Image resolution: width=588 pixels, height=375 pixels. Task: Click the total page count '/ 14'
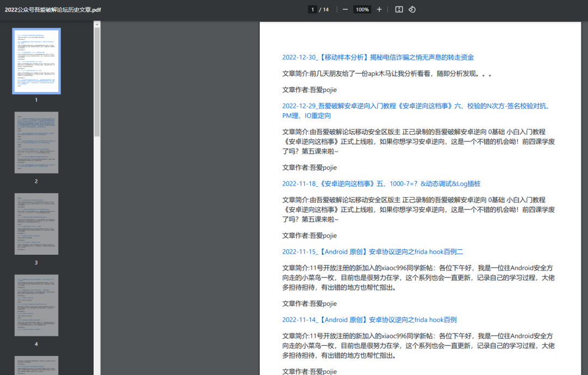(324, 9)
